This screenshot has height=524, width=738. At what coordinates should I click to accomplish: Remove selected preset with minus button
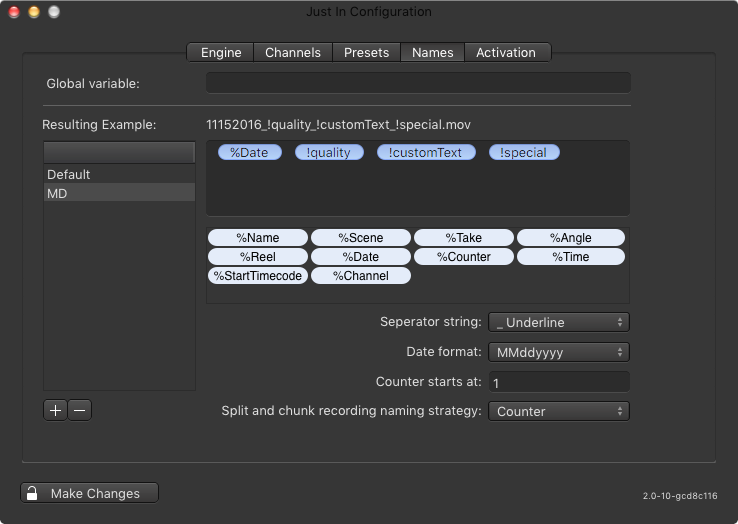(80, 410)
